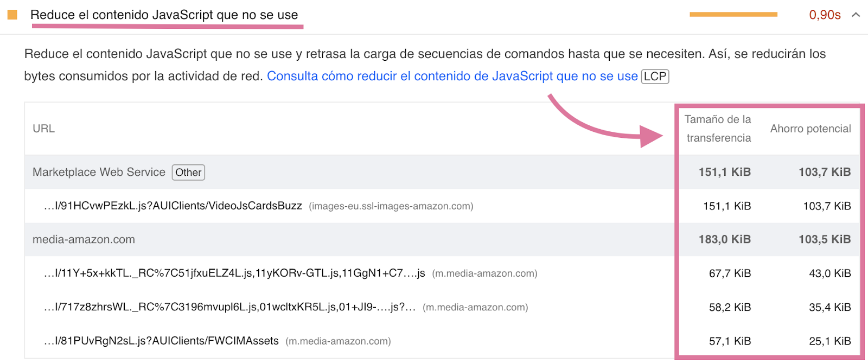
Task: Expand the Marketplace Web Service group row
Action: pyautogui.click(x=99, y=172)
